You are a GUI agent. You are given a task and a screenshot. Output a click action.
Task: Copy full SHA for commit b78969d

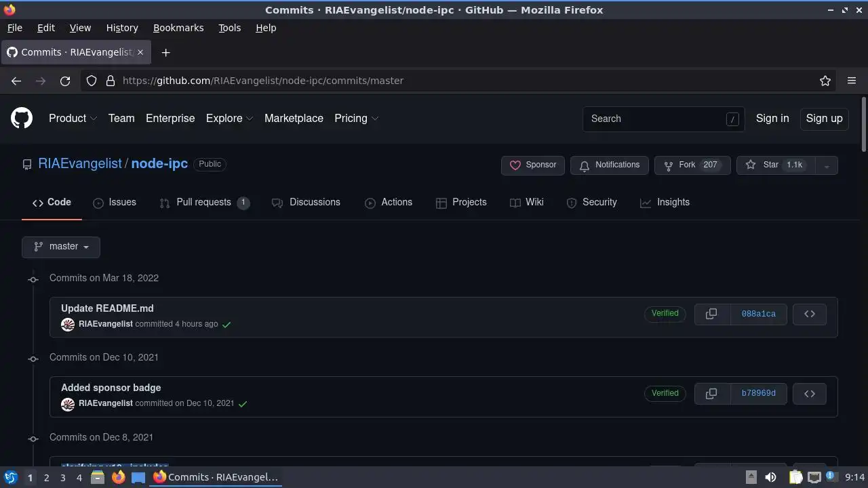coord(711,393)
